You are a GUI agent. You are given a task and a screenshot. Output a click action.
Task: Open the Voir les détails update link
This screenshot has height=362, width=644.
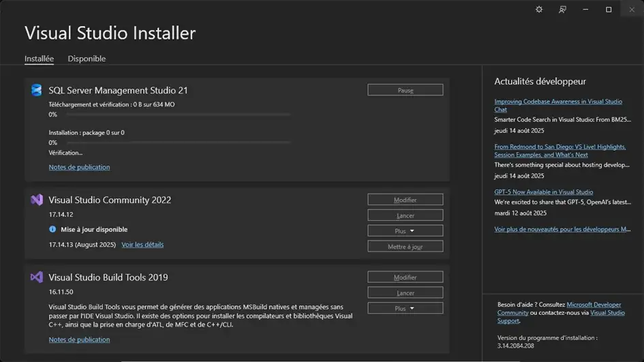(142, 245)
